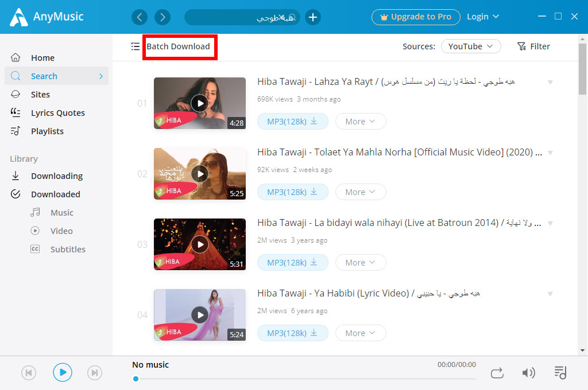Click the AnyMusic logo icon
The image size is (588, 390).
19,17
